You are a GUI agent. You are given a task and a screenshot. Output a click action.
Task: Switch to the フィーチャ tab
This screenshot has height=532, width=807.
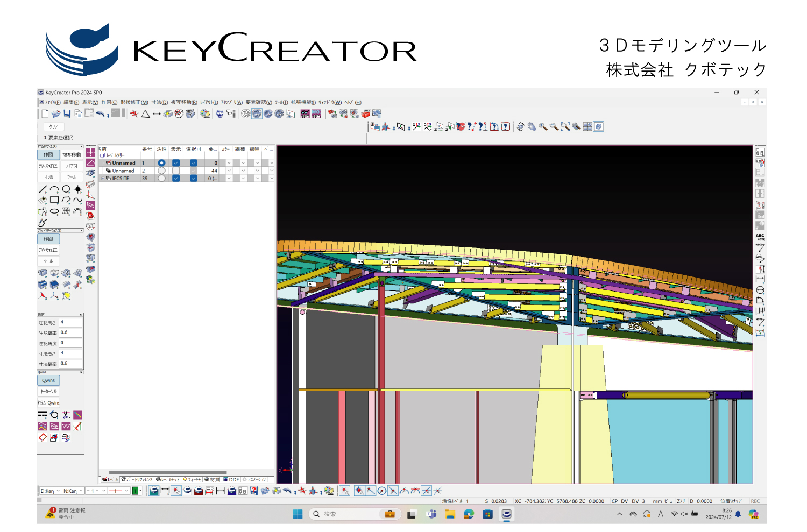point(192,479)
